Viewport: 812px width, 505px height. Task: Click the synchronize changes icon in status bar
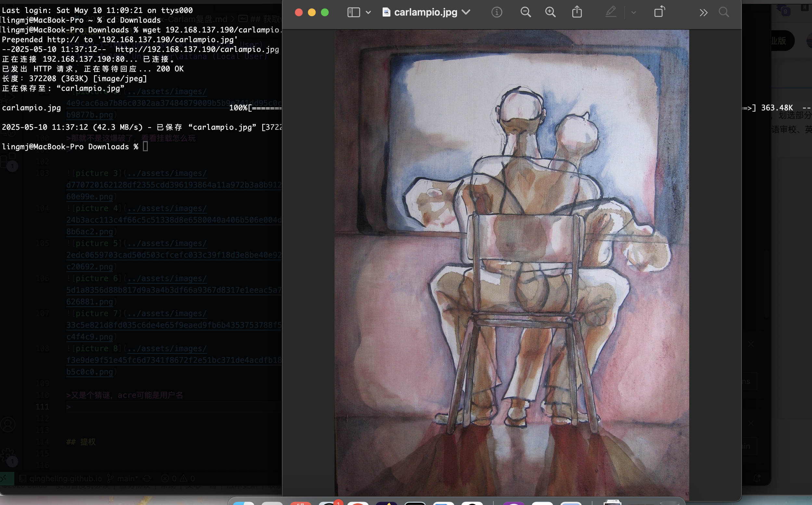point(147,478)
